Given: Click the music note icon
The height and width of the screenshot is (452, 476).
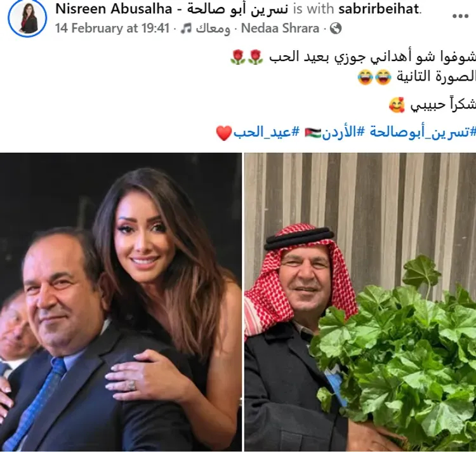Looking at the screenshot, I should click(x=186, y=29).
